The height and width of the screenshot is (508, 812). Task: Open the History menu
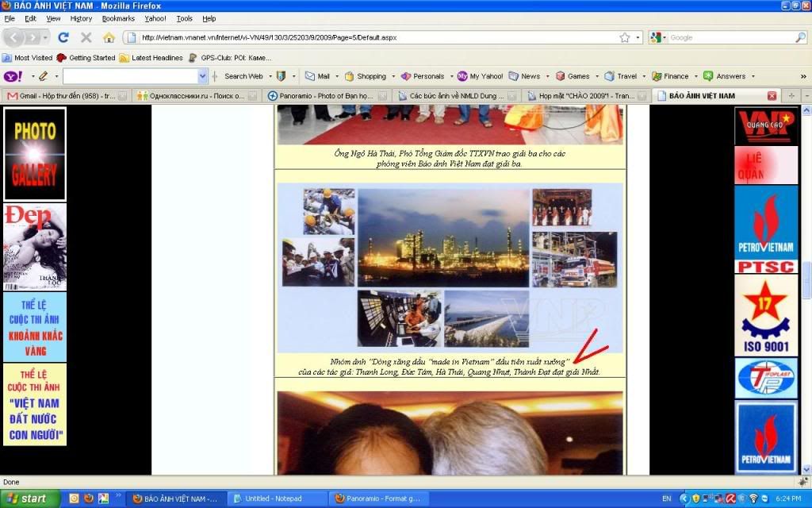click(x=81, y=18)
